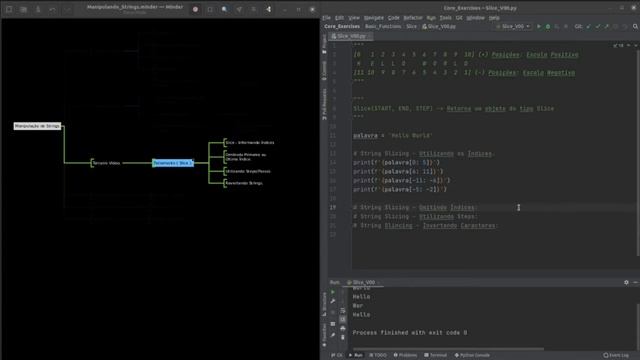Click the print icon in Run console

[x=342, y=329]
